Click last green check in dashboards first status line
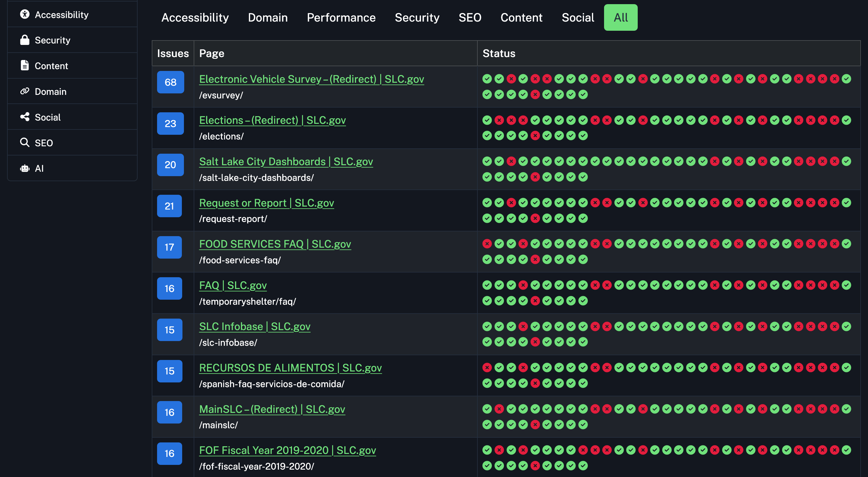Viewport: 868px width, 477px height. point(846,161)
